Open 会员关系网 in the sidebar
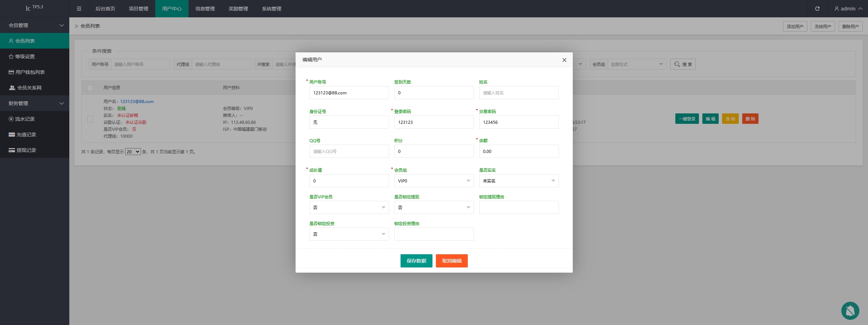This screenshot has height=325, width=868. pyautogui.click(x=35, y=88)
